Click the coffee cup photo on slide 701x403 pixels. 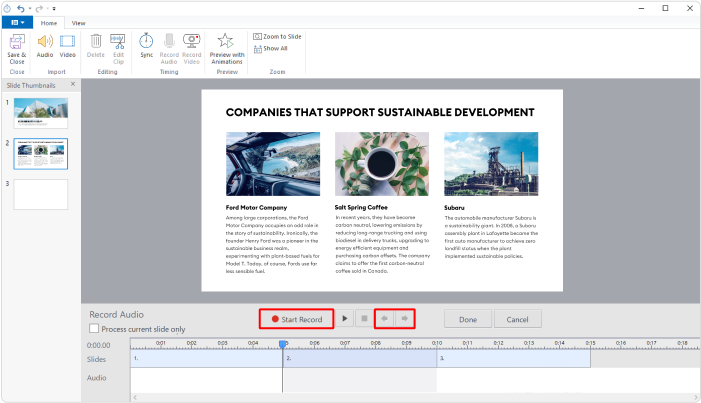click(382, 164)
